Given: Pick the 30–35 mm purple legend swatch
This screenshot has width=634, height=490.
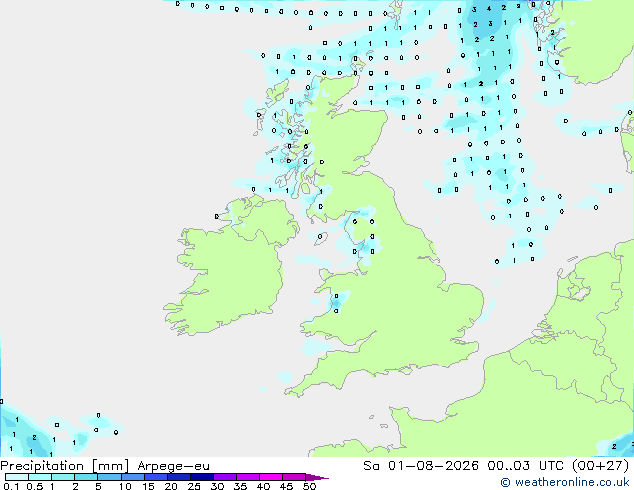Looking at the screenshot, I should [x=224, y=477].
